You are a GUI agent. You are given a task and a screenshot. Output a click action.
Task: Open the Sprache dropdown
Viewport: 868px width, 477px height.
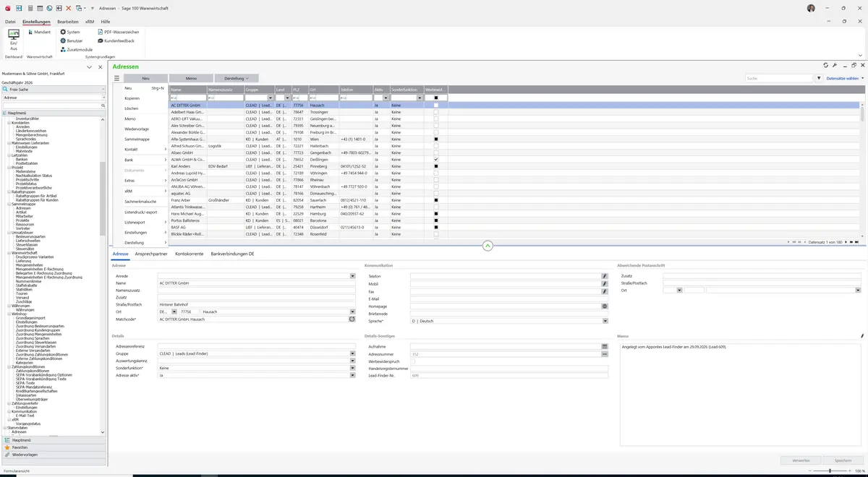tap(605, 321)
